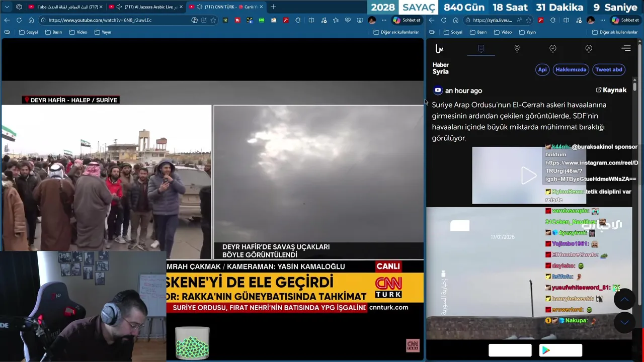Click the Api button
This screenshot has width=644, height=362.
pos(542,70)
